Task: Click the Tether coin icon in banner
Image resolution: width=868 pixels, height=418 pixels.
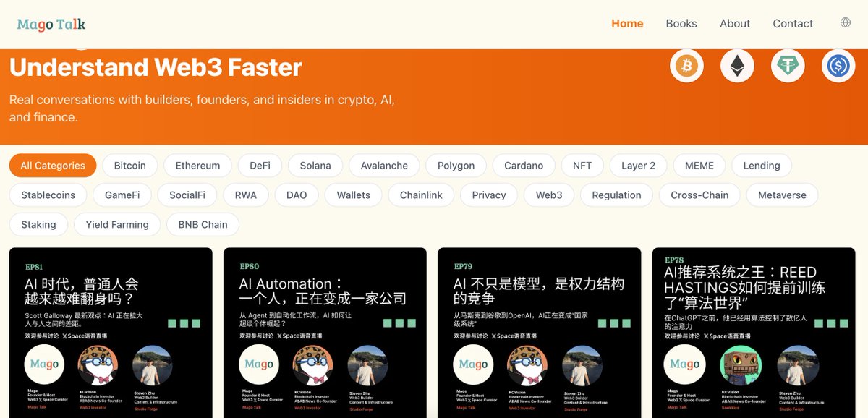Action: pyautogui.click(x=788, y=67)
